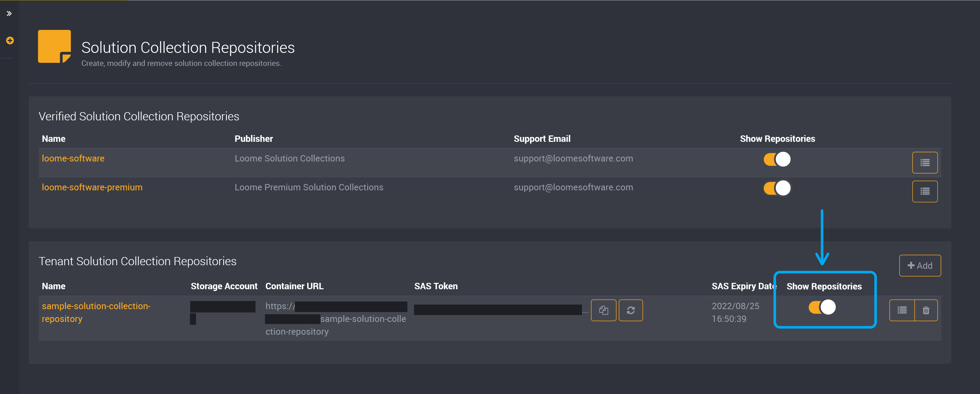Click loome-software-premium link to open details
This screenshot has width=980, height=394.
click(x=92, y=187)
